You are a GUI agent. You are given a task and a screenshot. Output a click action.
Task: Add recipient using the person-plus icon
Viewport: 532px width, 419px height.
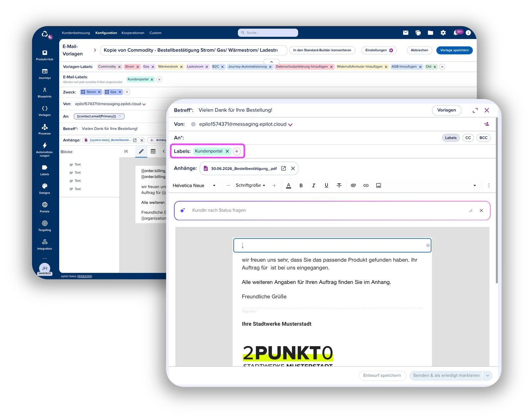pyautogui.click(x=486, y=124)
